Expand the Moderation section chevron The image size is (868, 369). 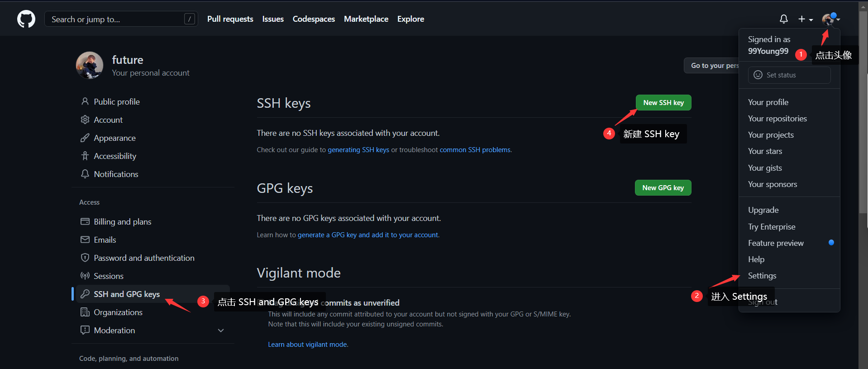(x=221, y=331)
